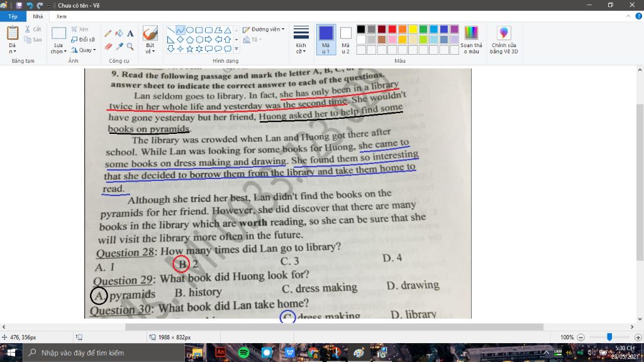Pick the yellow color swatch

[413, 29]
